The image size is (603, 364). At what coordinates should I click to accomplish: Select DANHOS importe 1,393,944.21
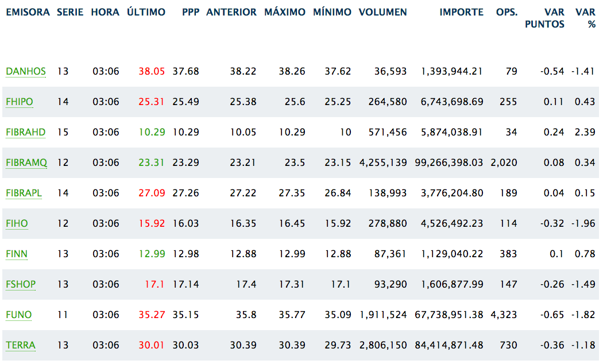click(x=452, y=72)
